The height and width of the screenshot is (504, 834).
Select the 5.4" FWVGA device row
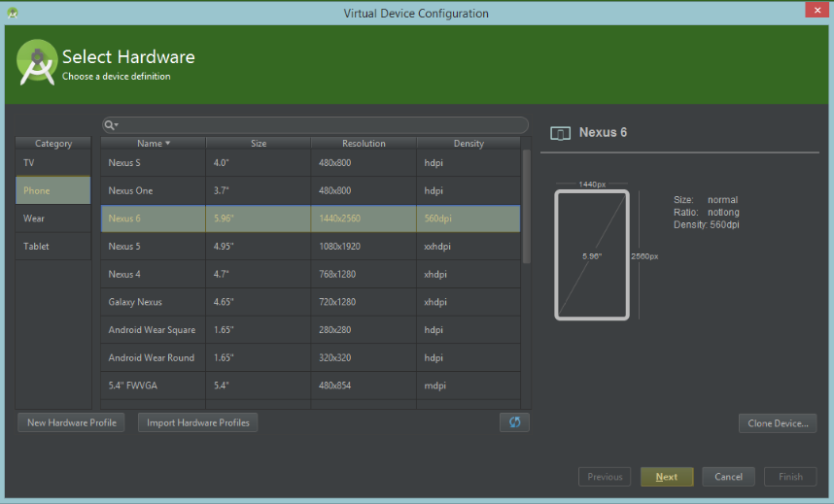(311, 386)
